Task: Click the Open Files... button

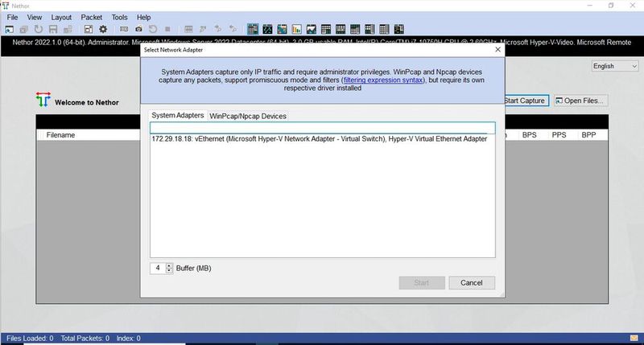Action: (x=580, y=101)
